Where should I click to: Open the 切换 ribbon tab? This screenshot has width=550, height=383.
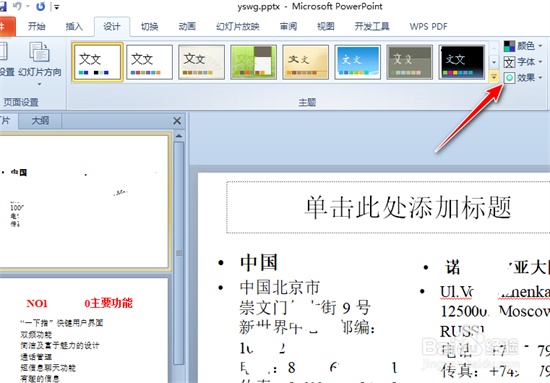(149, 26)
